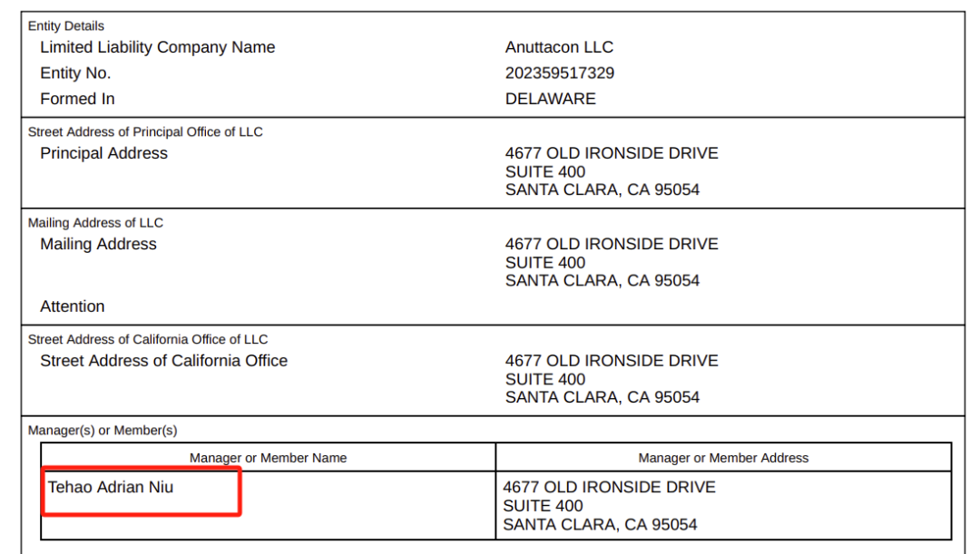980x554 pixels.
Task: Click the Mailing Address label
Action: pyautogui.click(x=98, y=244)
